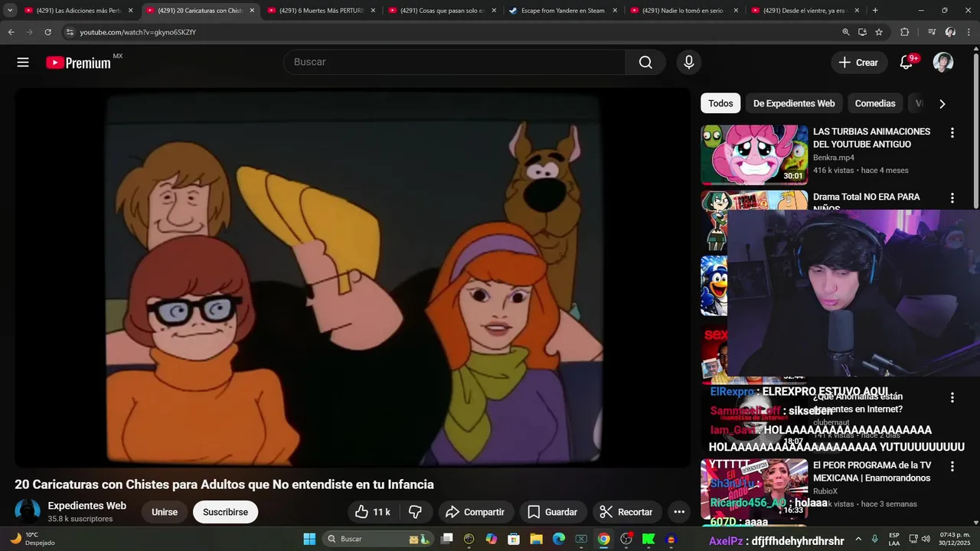
Task: Open Google Chrome taskbar icon
Action: pos(604,539)
